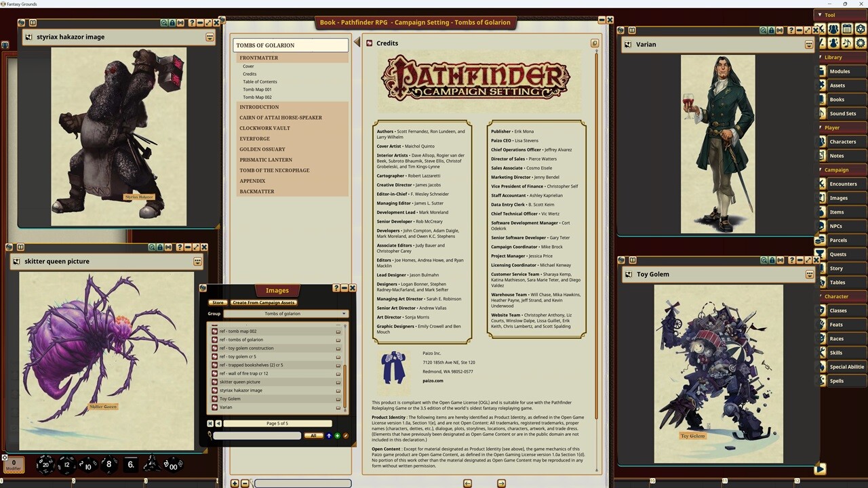Click the Create From Campaign Assets button
Image resolution: width=868 pixels, height=488 pixels.
coord(263,302)
